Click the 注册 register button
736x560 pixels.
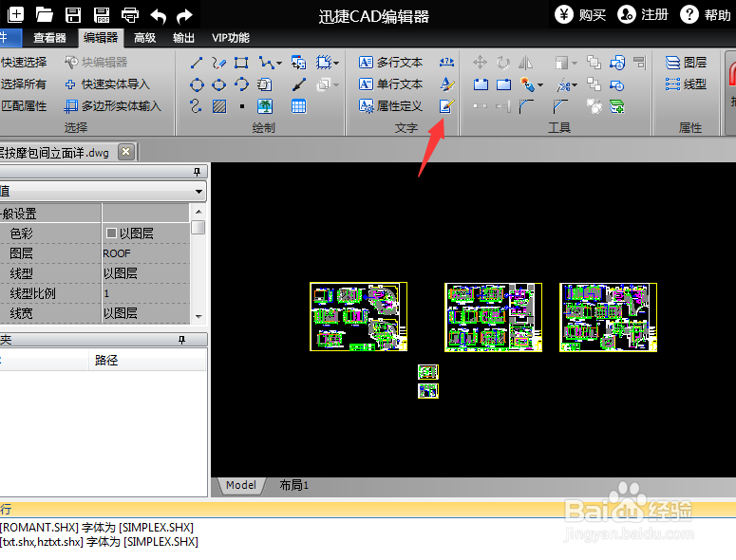643,15
